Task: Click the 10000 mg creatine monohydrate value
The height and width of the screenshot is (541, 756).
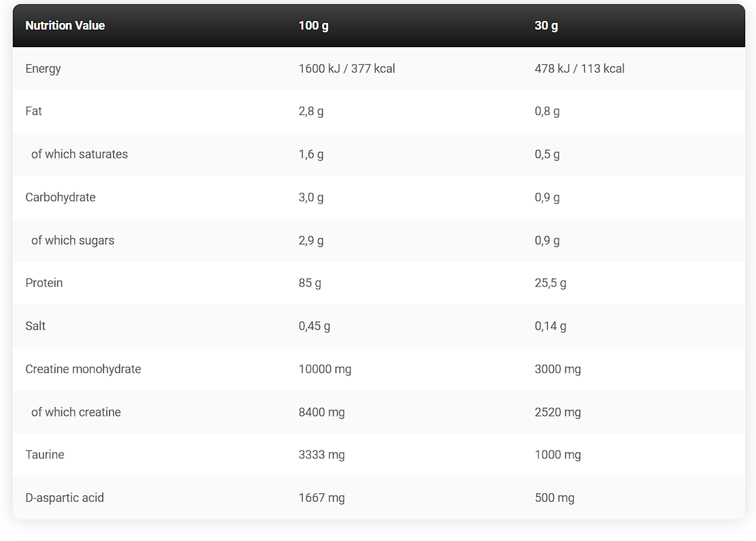Action: click(x=325, y=369)
